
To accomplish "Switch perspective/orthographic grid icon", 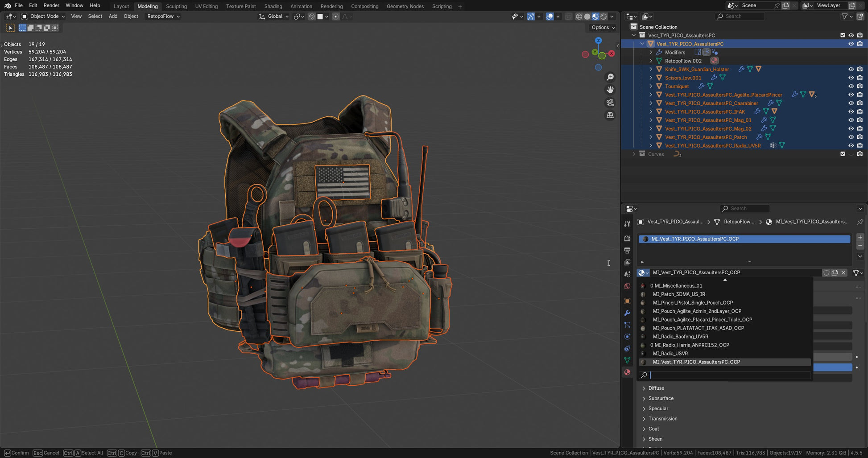I will pos(610,115).
